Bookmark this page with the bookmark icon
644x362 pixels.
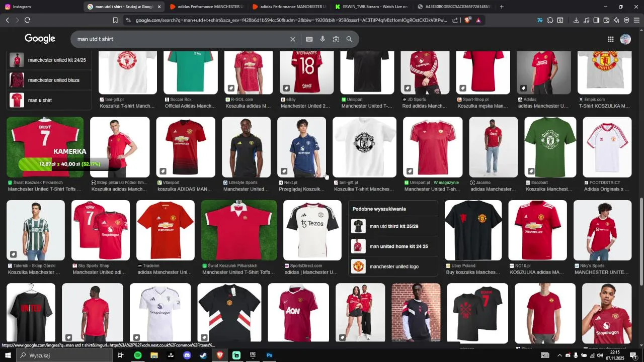115,20
